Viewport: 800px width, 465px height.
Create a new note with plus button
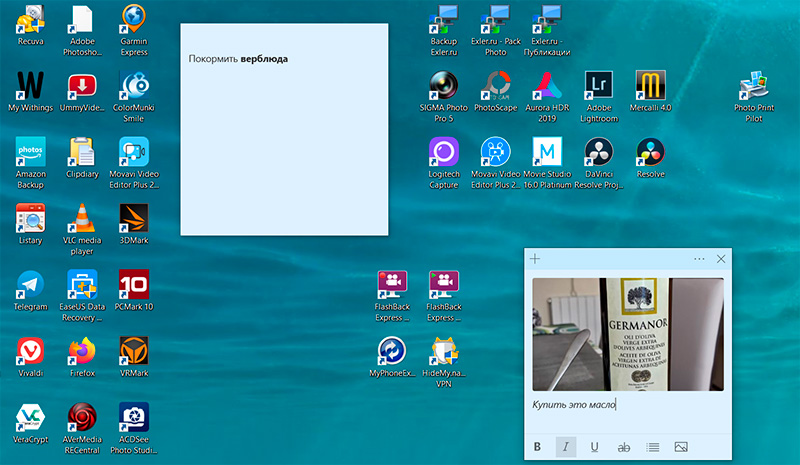pos(535,259)
